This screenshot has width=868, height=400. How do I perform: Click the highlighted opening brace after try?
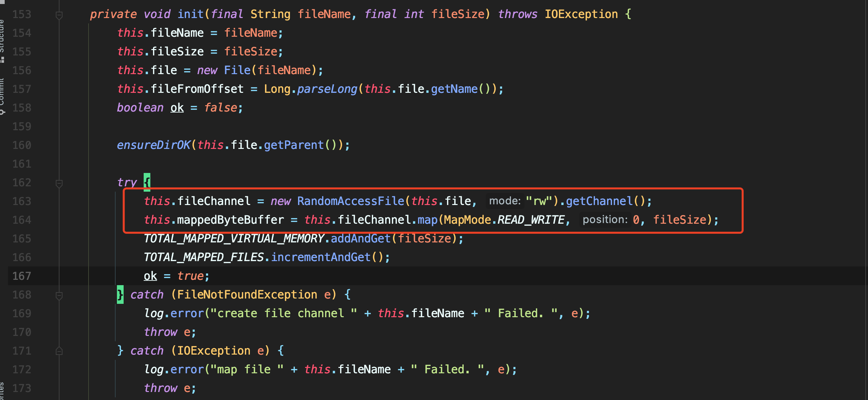147,182
